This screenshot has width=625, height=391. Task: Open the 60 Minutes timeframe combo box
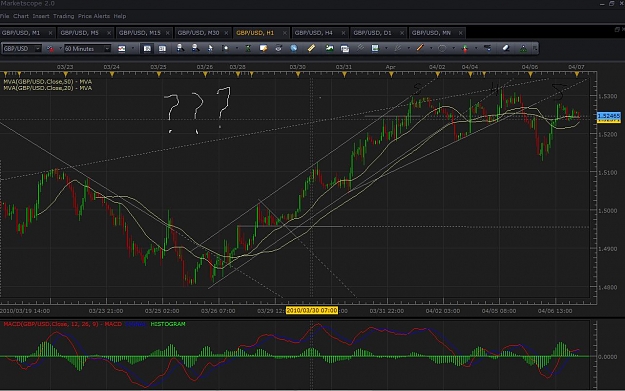pyautogui.click(x=87, y=49)
